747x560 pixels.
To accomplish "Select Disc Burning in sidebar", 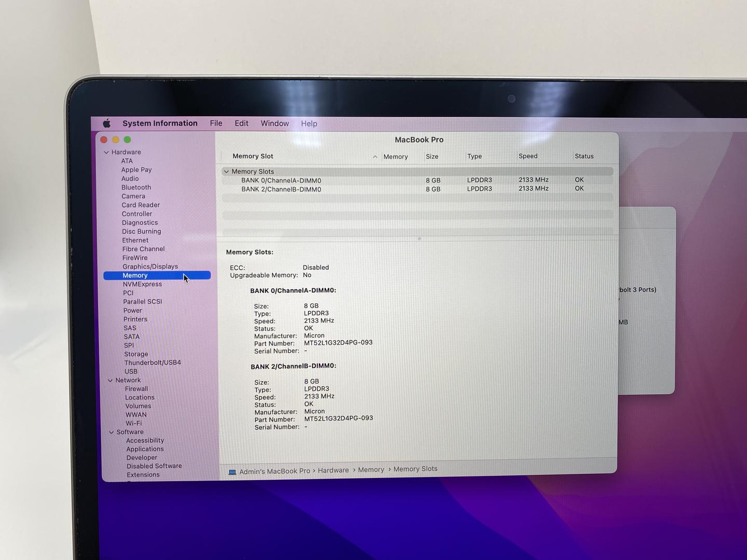I will [x=142, y=232].
